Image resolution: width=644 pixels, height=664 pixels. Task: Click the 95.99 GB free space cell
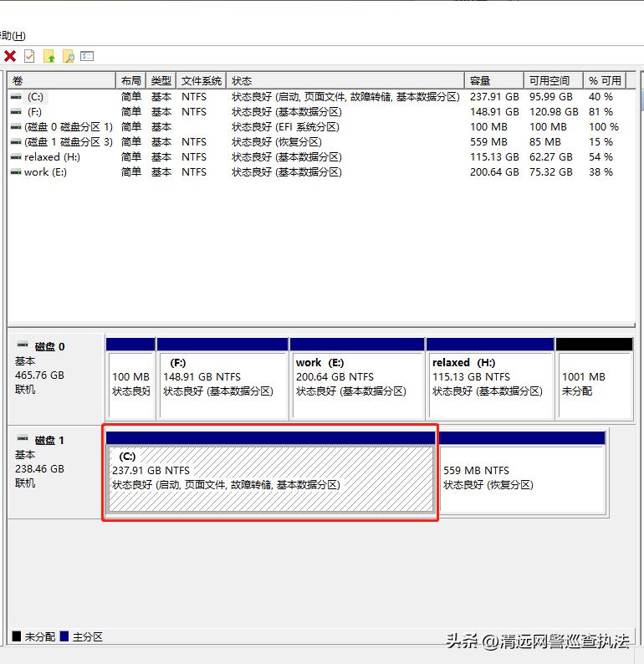pos(550,97)
